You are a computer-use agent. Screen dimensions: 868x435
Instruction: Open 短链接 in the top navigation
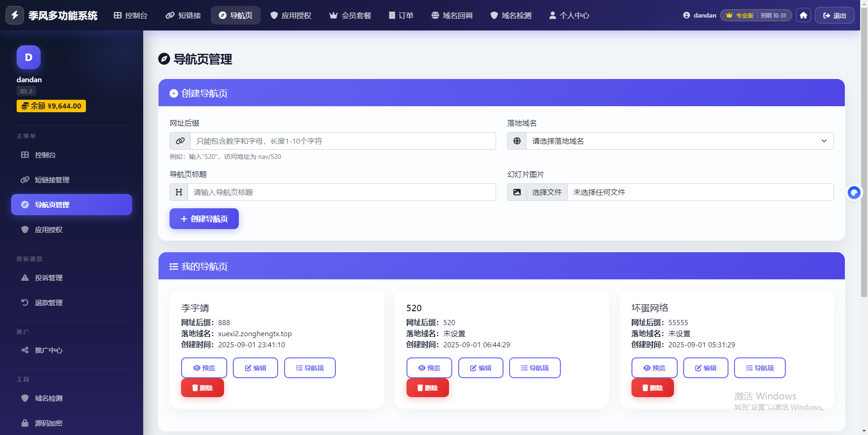(183, 15)
